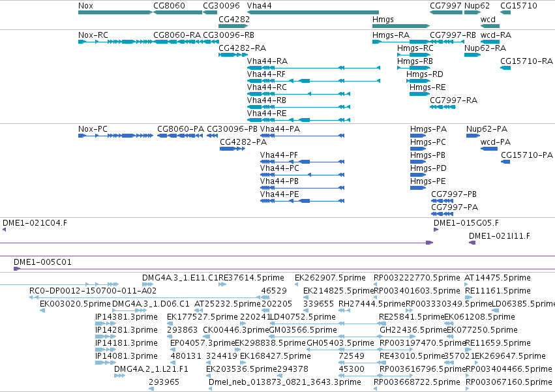Select the CG4282-PA protein feature
555x392 pixels.
[233, 149]
